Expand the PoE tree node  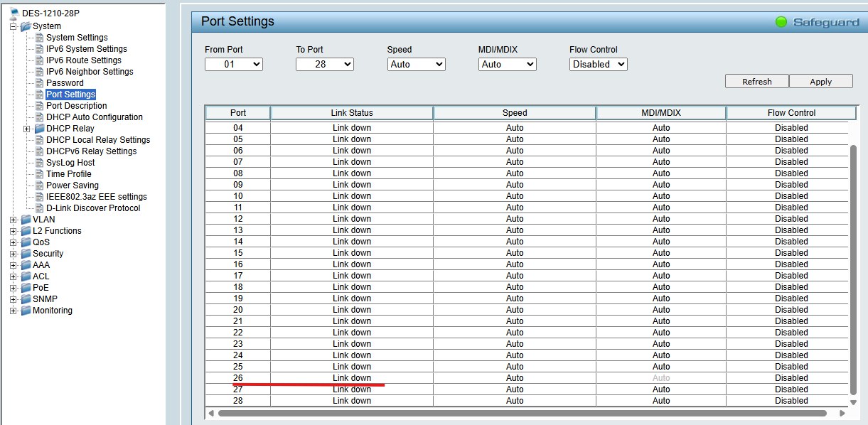14,288
